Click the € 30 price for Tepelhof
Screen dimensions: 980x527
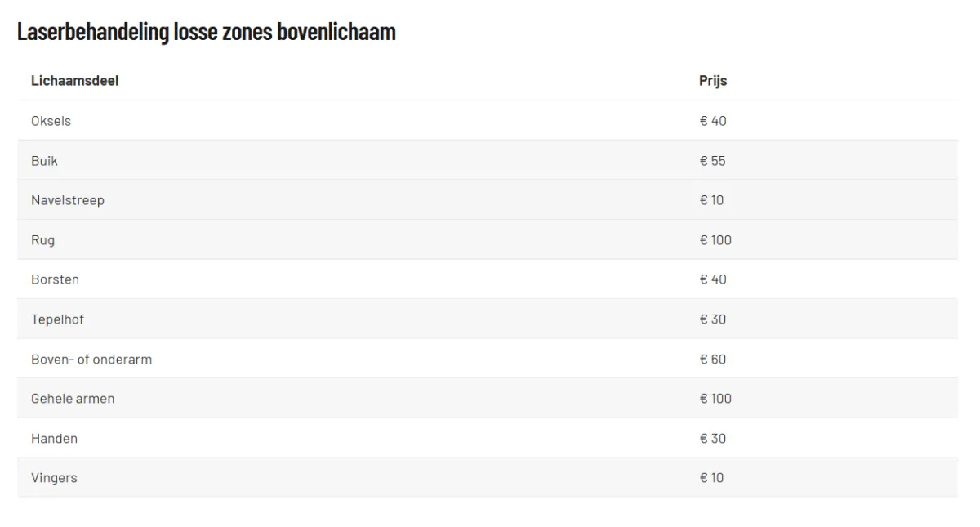point(713,319)
